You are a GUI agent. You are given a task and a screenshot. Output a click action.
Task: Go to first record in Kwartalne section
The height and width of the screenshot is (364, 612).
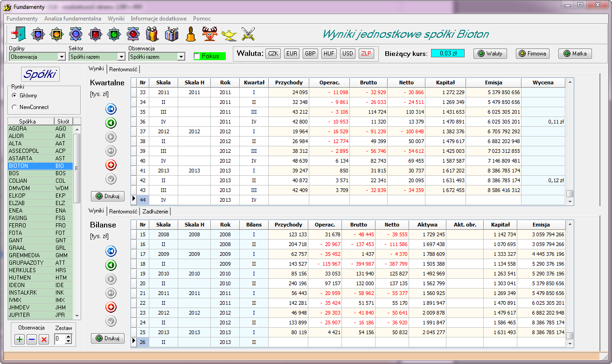pos(111,109)
